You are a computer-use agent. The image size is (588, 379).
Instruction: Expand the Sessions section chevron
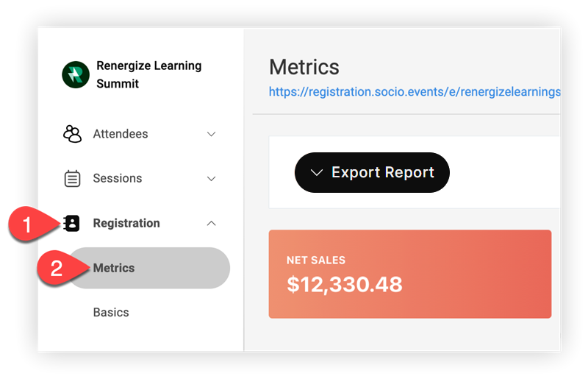tap(212, 179)
